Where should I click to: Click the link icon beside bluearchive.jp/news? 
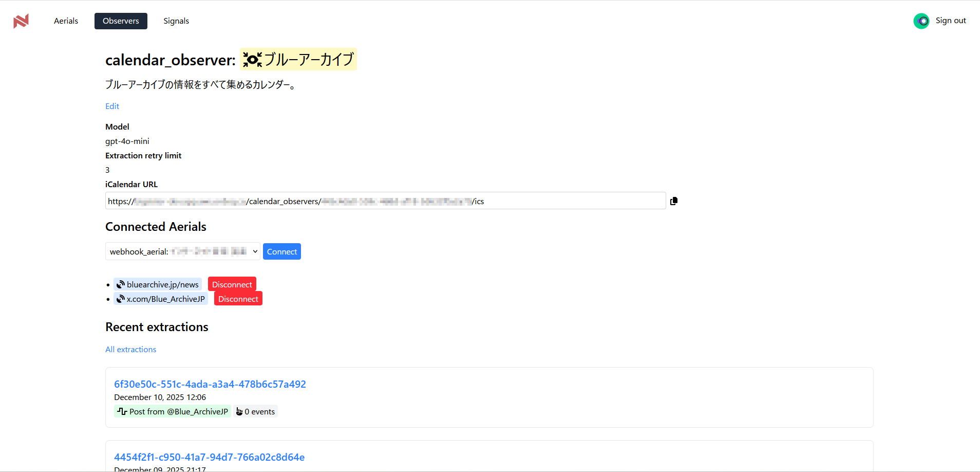pos(120,284)
